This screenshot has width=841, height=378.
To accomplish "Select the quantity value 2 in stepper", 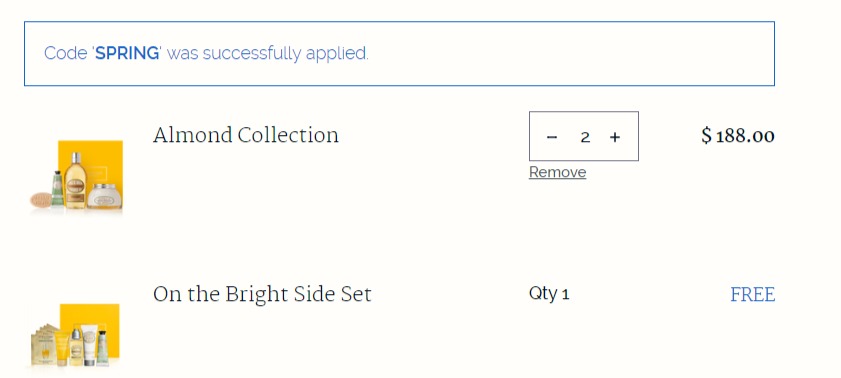I will (x=585, y=137).
